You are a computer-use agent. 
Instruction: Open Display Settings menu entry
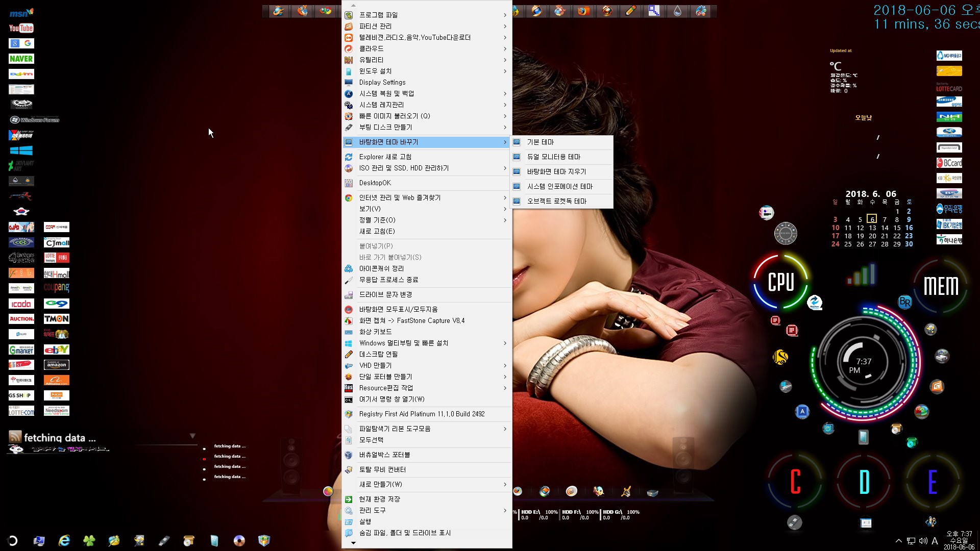[427, 82]
